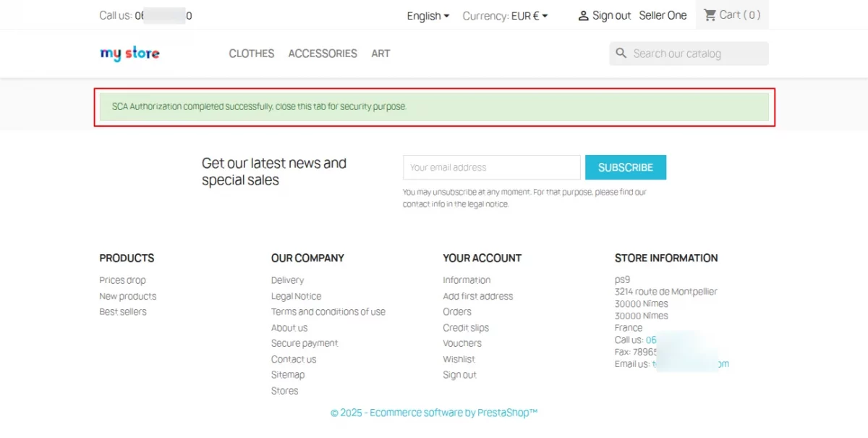Open the English language dropdown

pyautogui.click(x=427, y=15)
